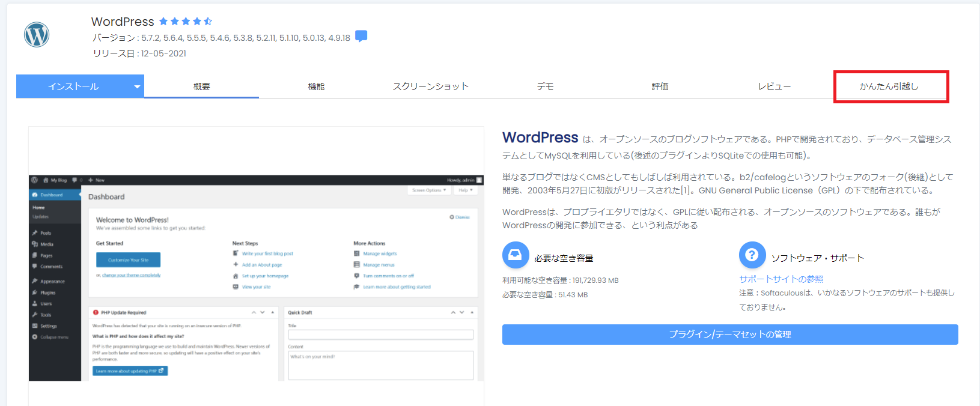Viewport: 980px width, 406px height.
Task: Click the WordPress title heading
Action: (123, 22)
